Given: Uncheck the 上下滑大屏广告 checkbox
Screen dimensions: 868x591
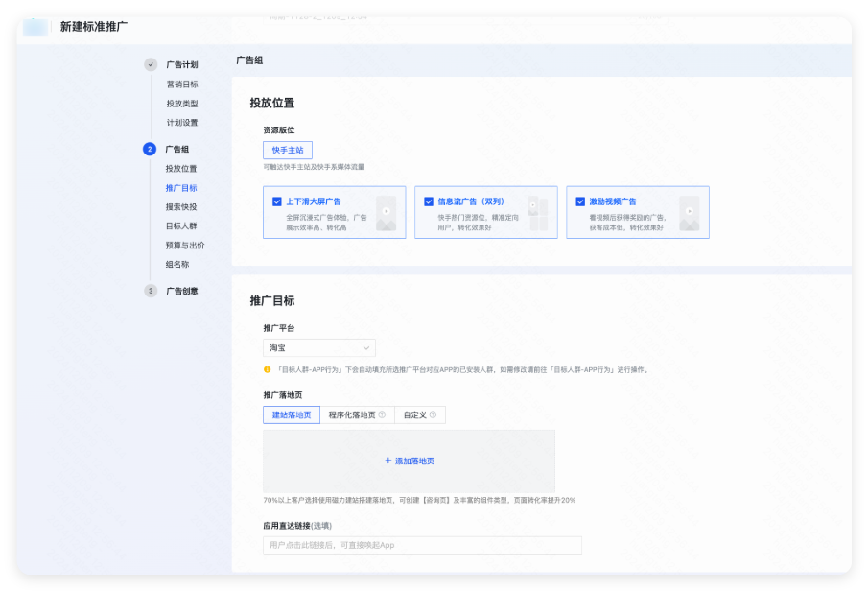Looking at the screenshot, I should pos(277,201).
